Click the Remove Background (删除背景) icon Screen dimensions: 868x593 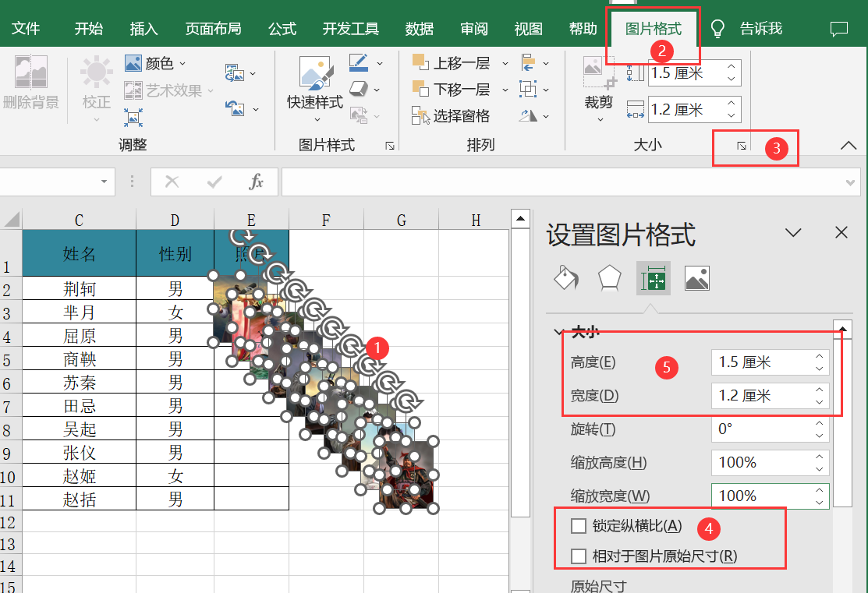click(31, 72)
